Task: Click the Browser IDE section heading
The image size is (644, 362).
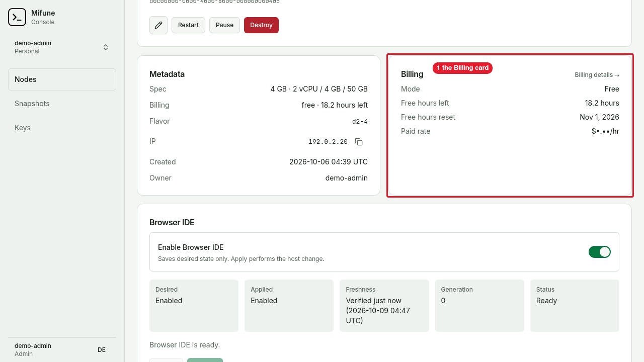Action: (x=172, y=222)
